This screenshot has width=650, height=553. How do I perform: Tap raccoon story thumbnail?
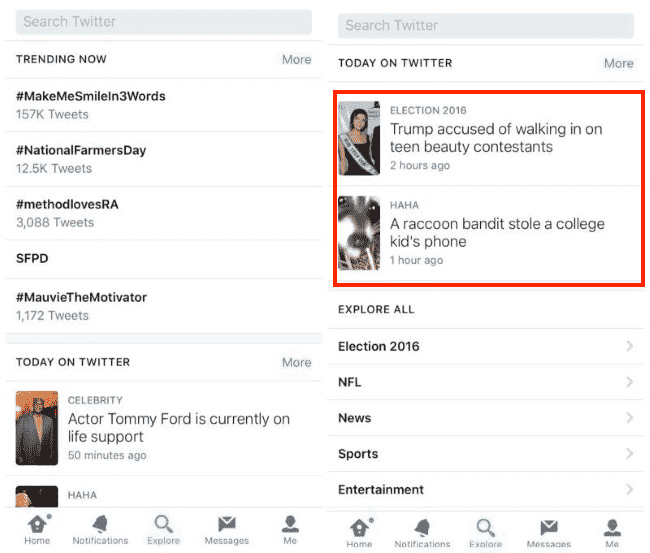(359, 233)
